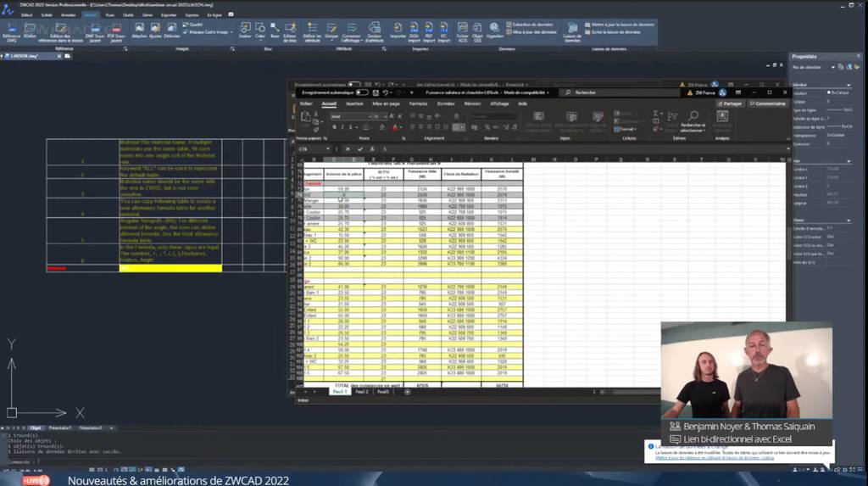This screenshot has height=486, width=868.
Task: Collapse the Excel ribbon chevron
Action: pyautogui.click(x=788, y=138)
